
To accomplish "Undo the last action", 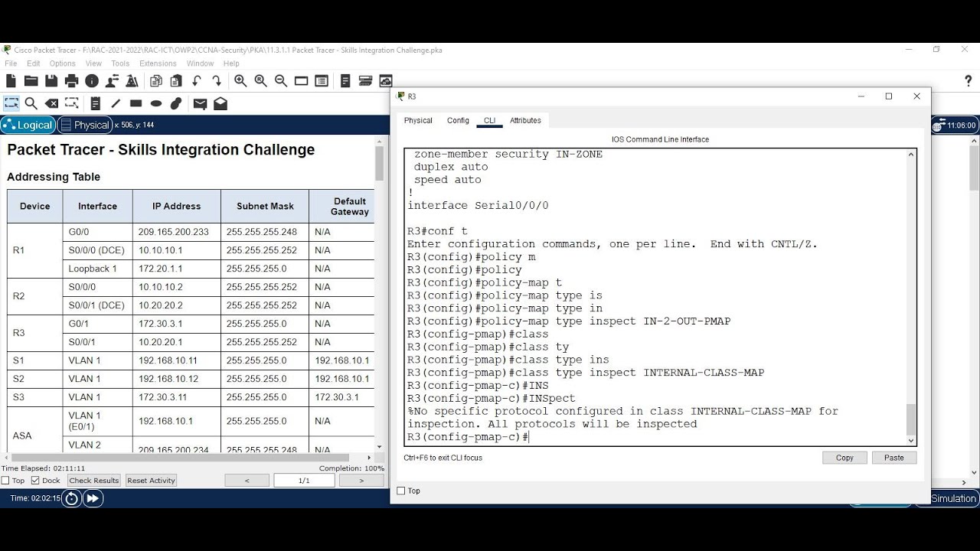I will 197,81.
